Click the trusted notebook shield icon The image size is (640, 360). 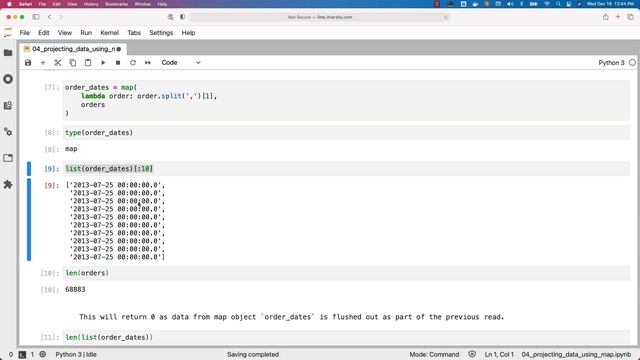tap(472, 354)
